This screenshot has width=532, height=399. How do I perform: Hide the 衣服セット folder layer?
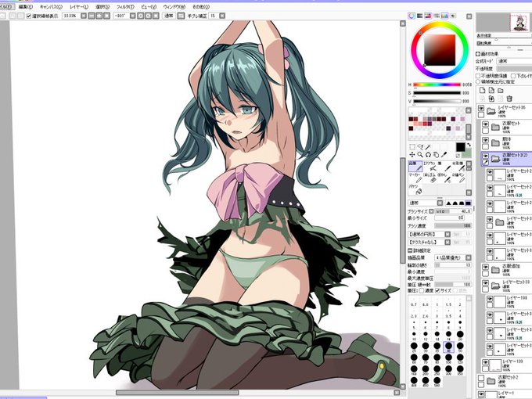[x=486, y=124]
